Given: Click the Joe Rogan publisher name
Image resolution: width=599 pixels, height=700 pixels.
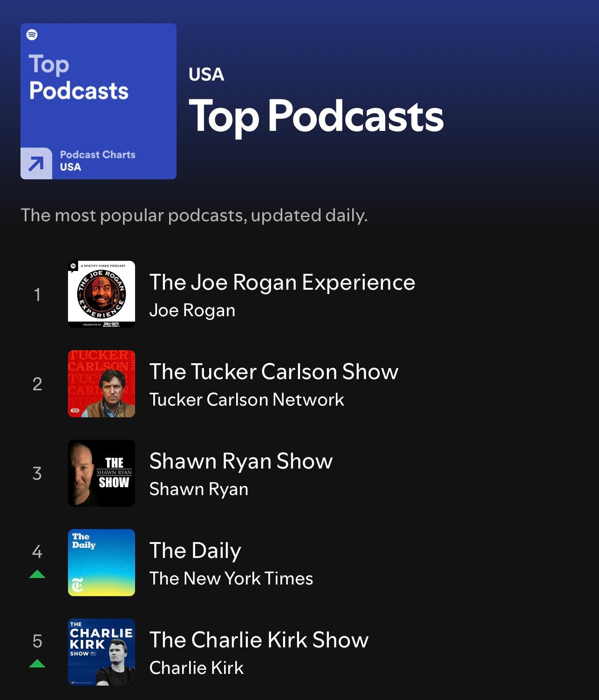Looking at the screenshot, I should click(x=192, y=310).
